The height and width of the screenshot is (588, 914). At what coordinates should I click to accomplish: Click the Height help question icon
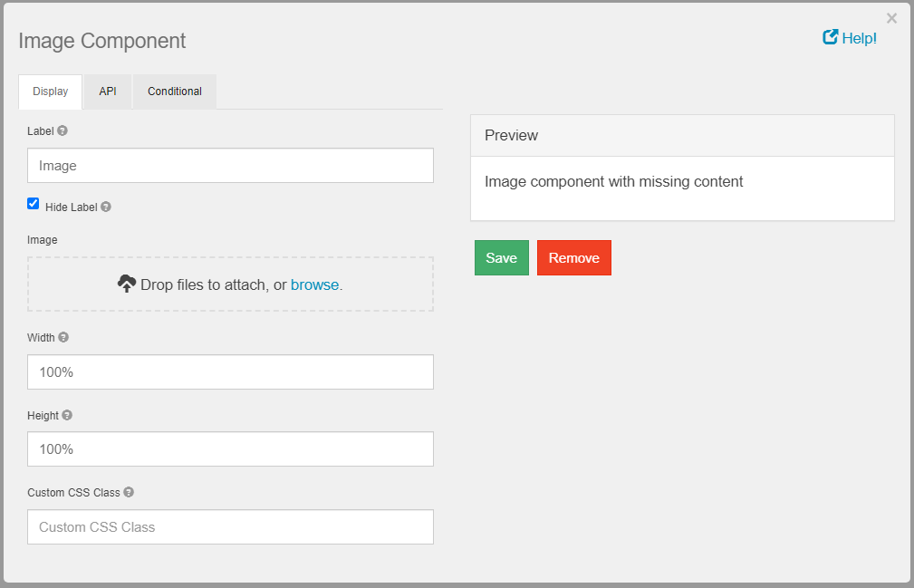point(67,416)
